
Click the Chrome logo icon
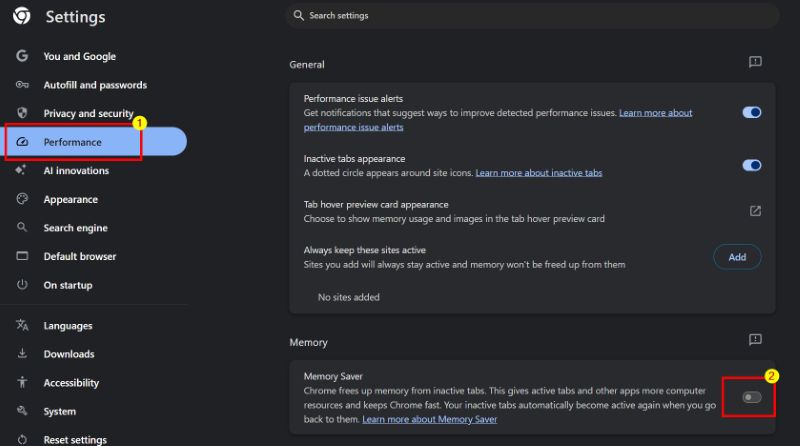point(21,16)
